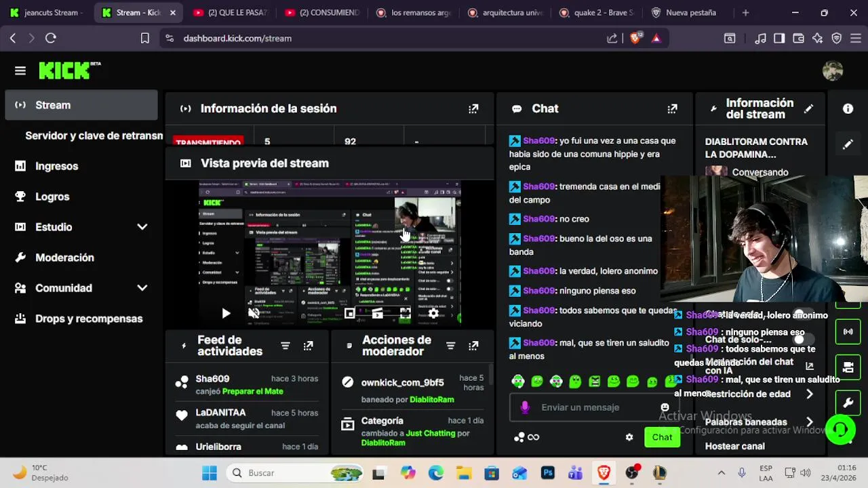Click purple microphone icon in message box

[524, 407]
